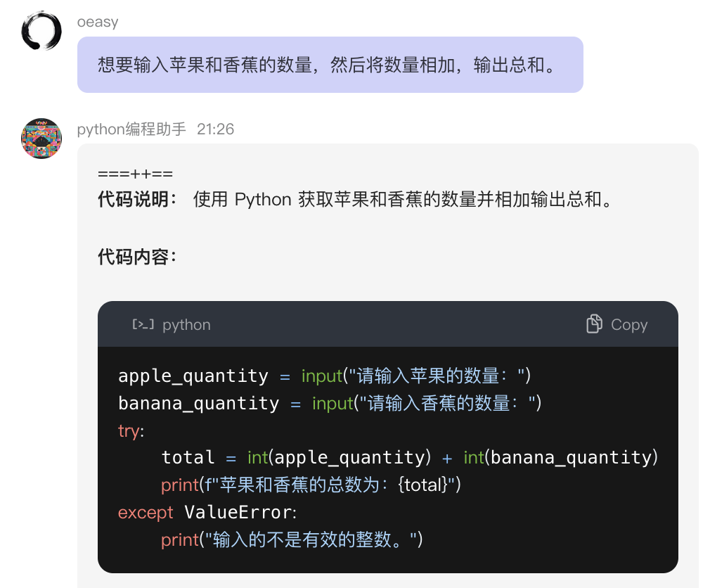Screen dimensions: 710x588
Task: Click the Copy button label
Action: (629, 324)
